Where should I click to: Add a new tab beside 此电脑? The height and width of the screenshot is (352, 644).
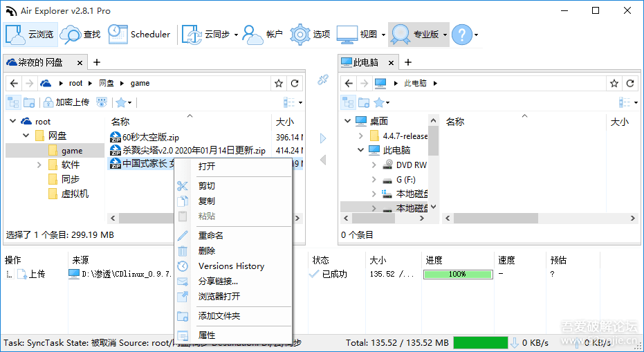408,62
